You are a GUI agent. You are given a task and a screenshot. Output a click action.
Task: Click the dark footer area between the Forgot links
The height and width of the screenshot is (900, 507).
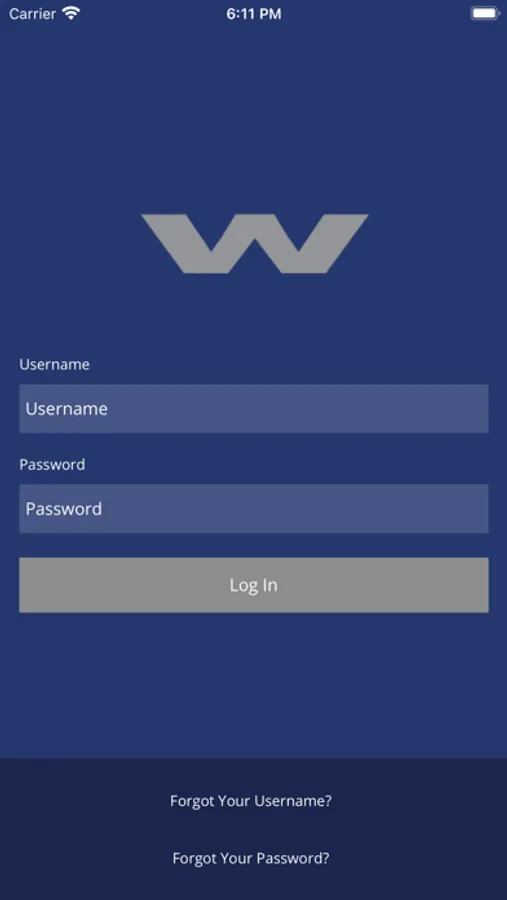(253, 829)
